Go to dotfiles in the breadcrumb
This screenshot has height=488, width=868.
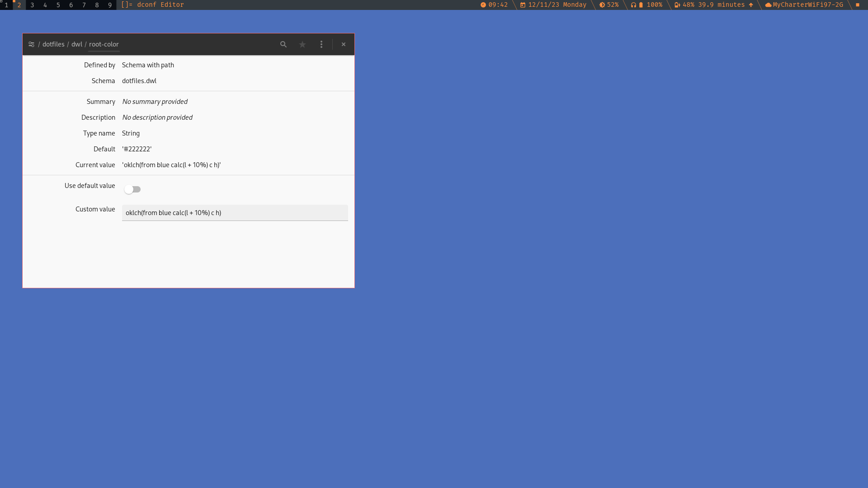coord(53,44)
